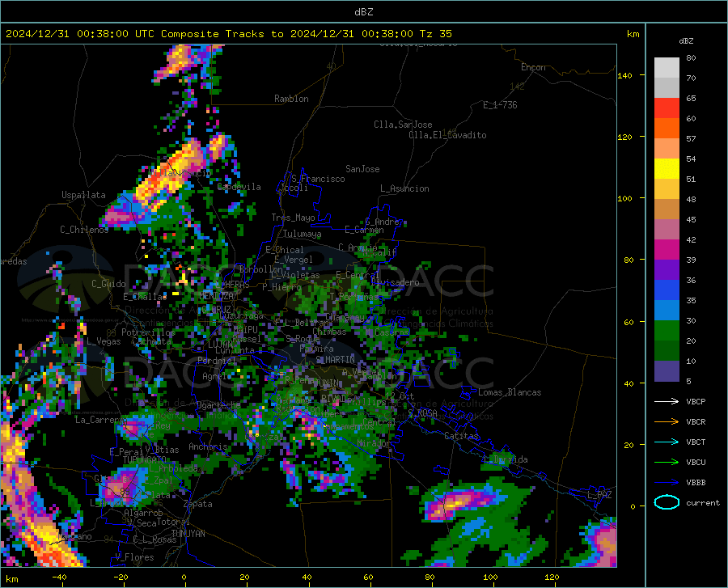Click the cyan 'current' ellipse legend icon
This screenshot has width=728, height=588.
[x=667, y=502]
